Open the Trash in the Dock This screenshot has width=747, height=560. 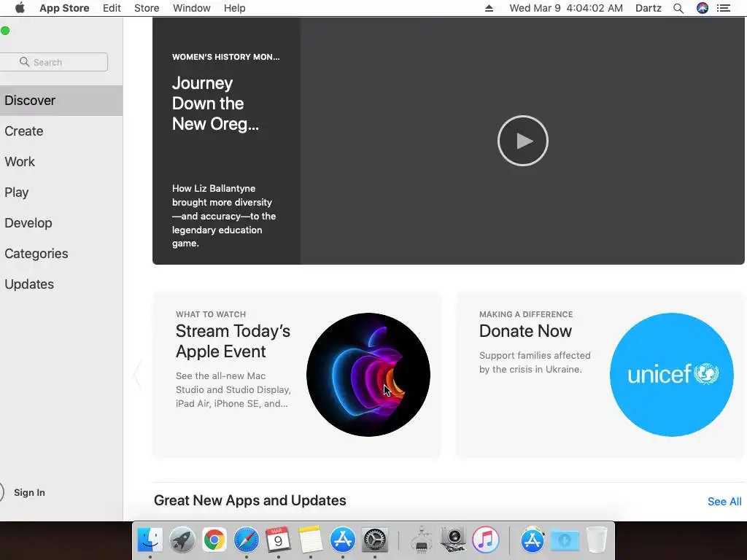click(x=597, y=540)
